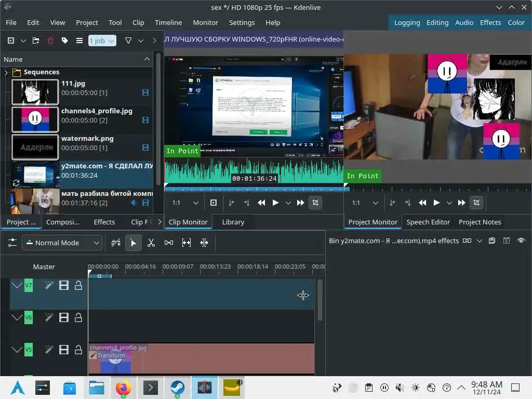Toggle effects on track V6
532x399 pixels.
(x=49, y=317)
